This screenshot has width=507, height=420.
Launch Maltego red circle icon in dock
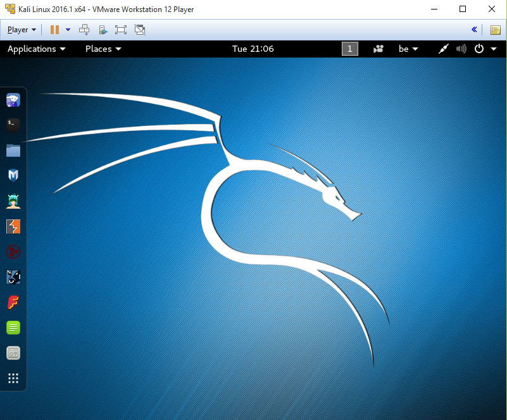click(x=13, y=252)
